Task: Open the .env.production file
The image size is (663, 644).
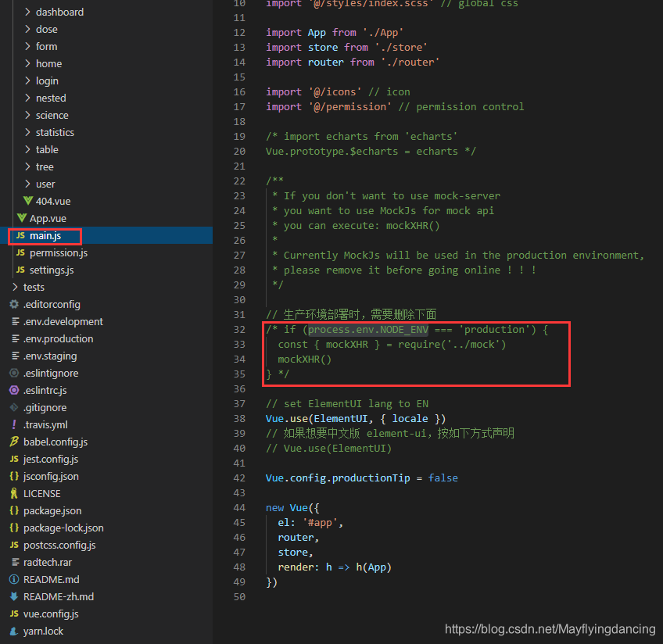Action: (59, 339)
